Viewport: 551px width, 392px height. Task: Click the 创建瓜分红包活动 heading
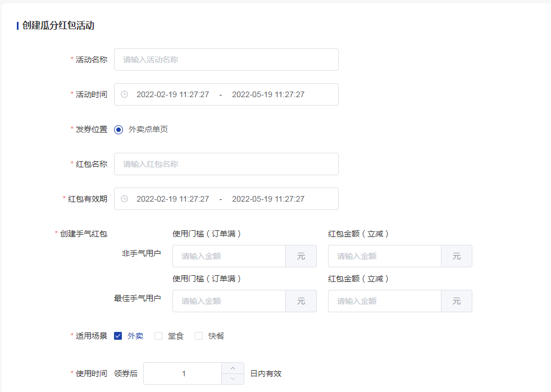click(x=58, y=25)
